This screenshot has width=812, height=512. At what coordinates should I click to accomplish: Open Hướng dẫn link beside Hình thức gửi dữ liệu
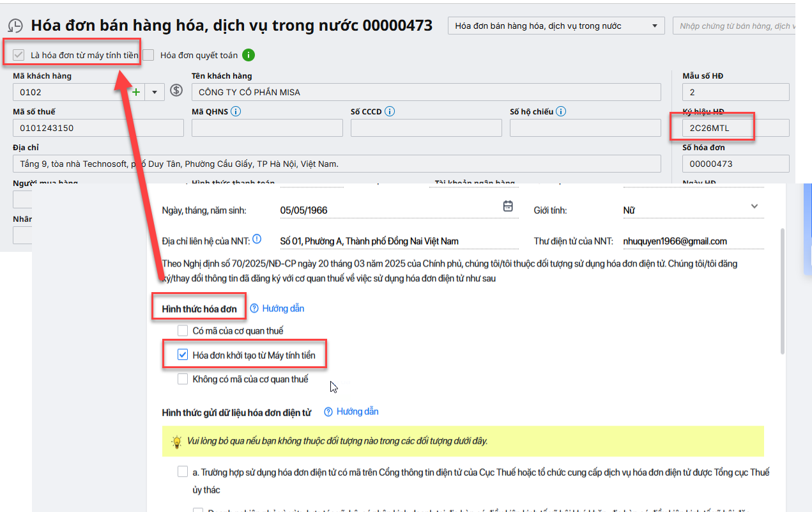351,412
